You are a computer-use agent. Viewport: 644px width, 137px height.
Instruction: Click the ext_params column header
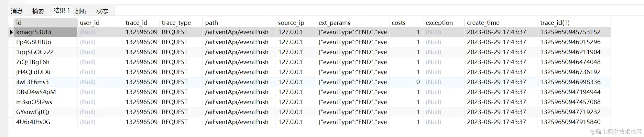pyautogui.click(x=353, y=23)
